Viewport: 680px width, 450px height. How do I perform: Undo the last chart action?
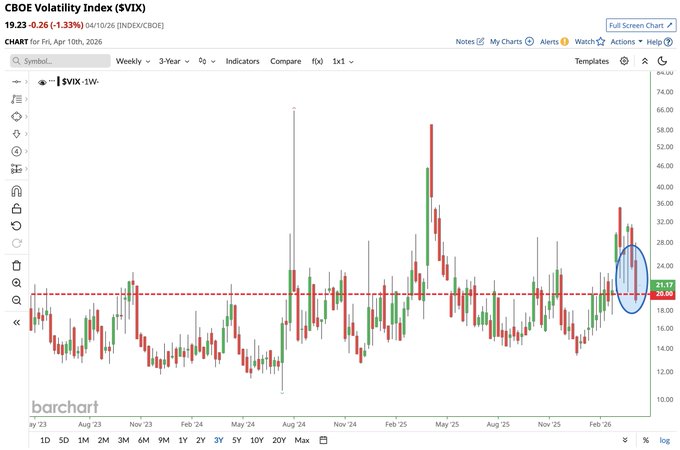[16, 226]
